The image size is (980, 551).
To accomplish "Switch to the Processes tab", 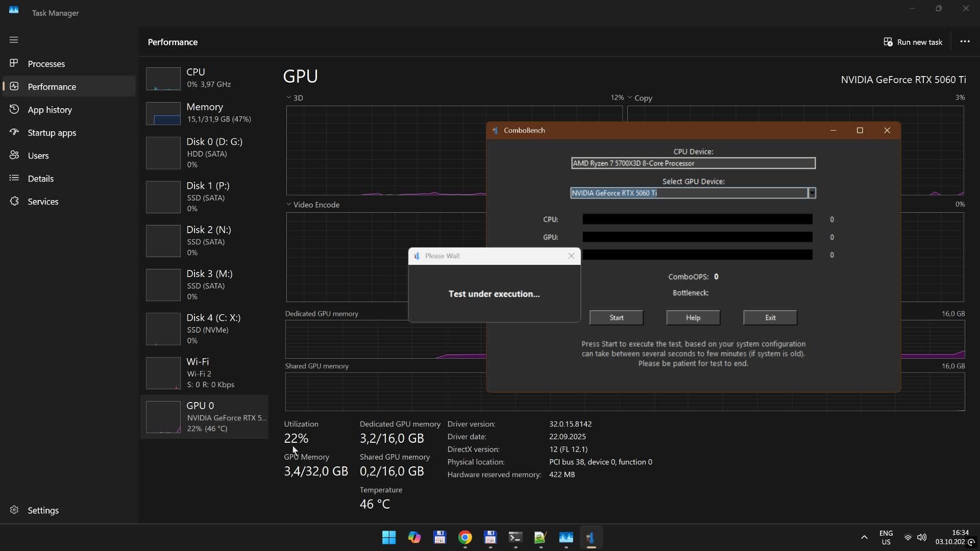I will (x=46, y=64).
